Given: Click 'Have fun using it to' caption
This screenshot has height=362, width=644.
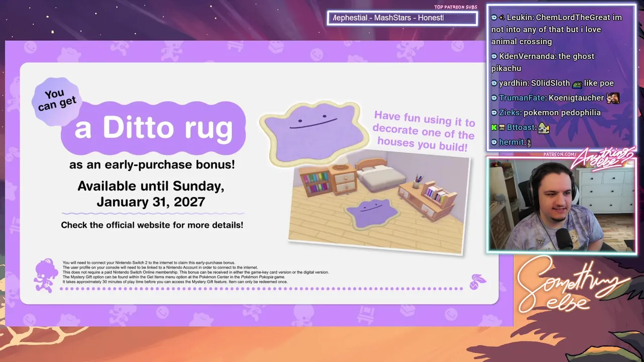Looking at the screenshot, I should 425,119.
